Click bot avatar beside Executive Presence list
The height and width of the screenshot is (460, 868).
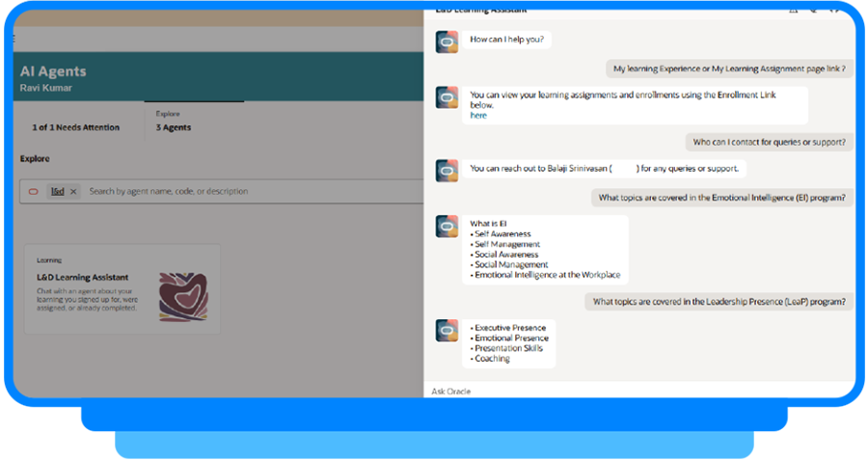pos(447,330)
